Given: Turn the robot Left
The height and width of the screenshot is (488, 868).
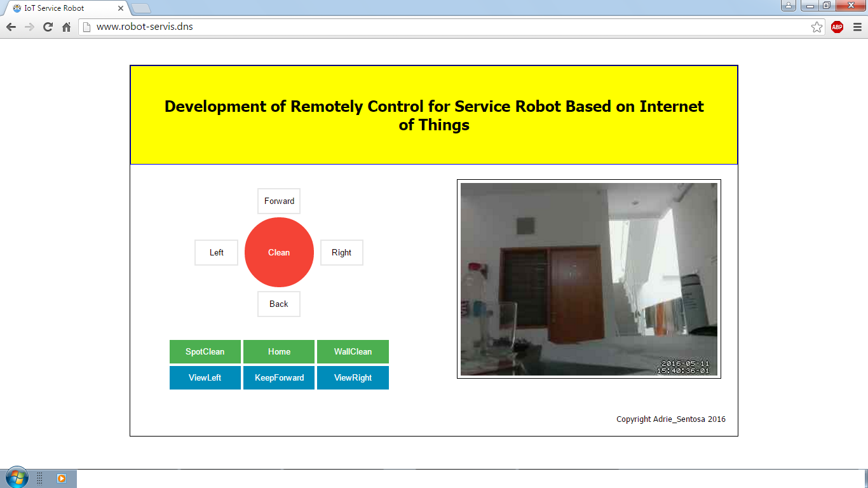Looking at the screenshot, I should pyautogui.click(x=217, y=252).
